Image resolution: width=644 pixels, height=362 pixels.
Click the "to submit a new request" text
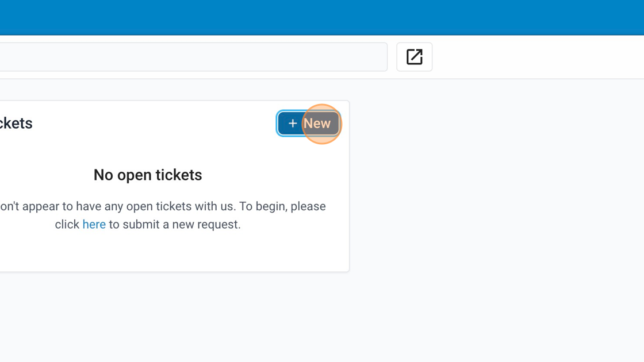pyautogui.click(x=175, y=224)
